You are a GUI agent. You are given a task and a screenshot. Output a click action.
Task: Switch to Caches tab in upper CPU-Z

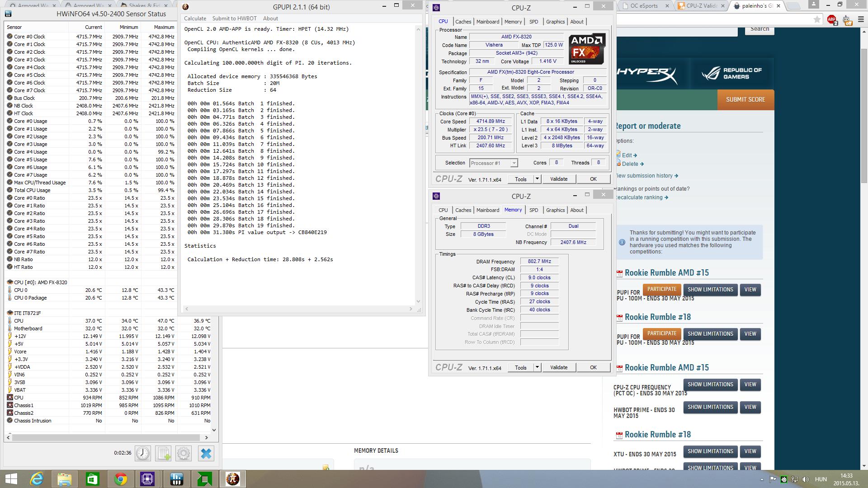tap(463, 22)
